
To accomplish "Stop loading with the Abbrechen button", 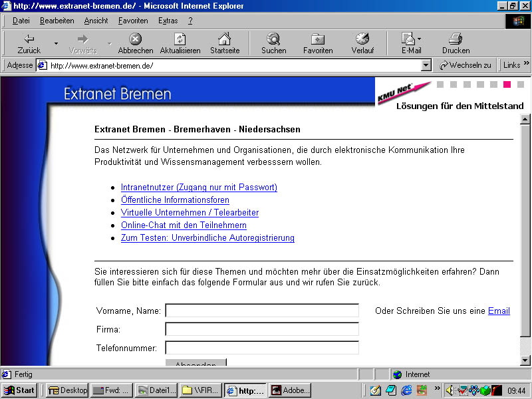I will [136, 43].
